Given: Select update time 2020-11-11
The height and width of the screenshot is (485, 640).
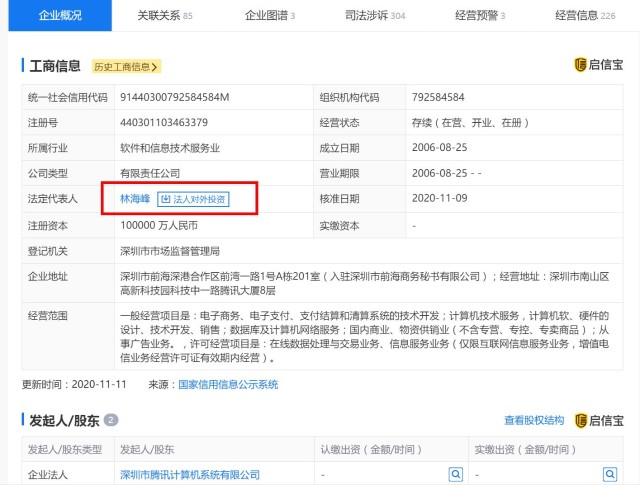Looking at the screenshot, I should [99, 384].
